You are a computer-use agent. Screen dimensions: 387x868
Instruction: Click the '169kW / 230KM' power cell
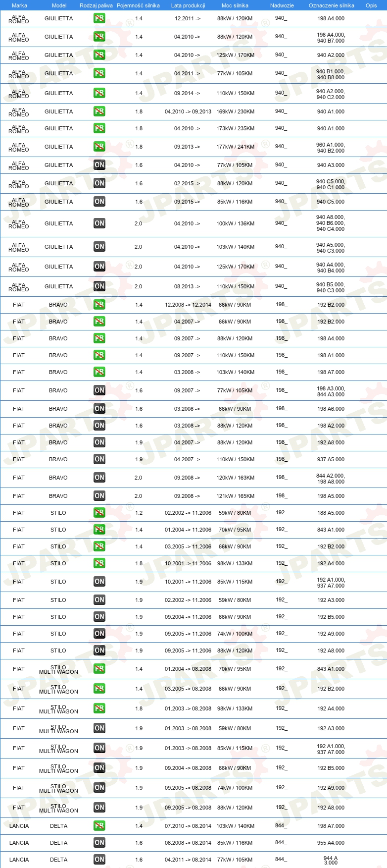235,111
